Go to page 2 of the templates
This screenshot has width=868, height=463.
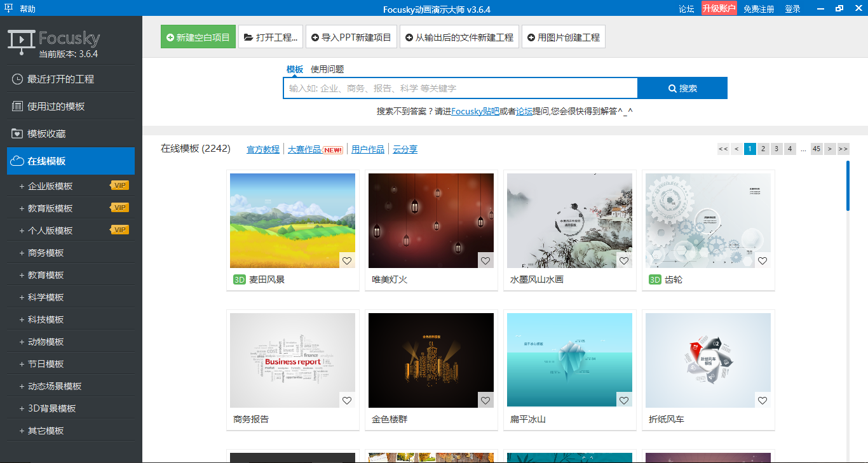[x=763, y=149]
